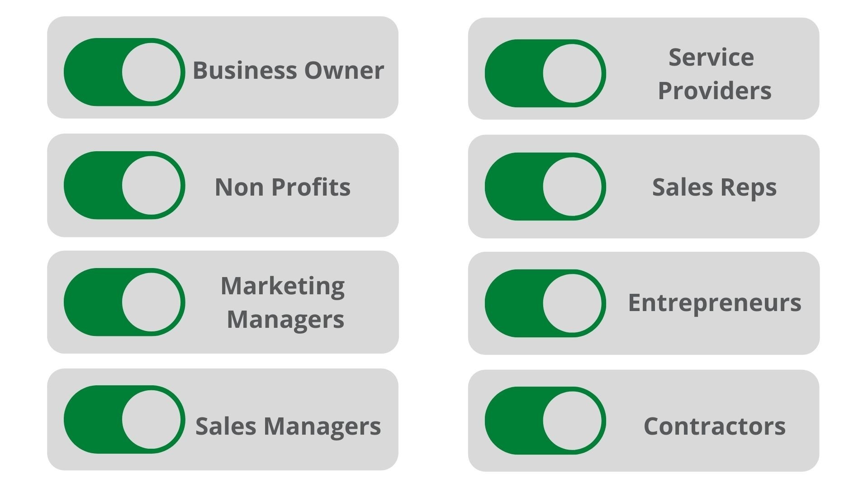868x489 pixels.
Task: Click the Service Providers text label
Action: [714, 74]
